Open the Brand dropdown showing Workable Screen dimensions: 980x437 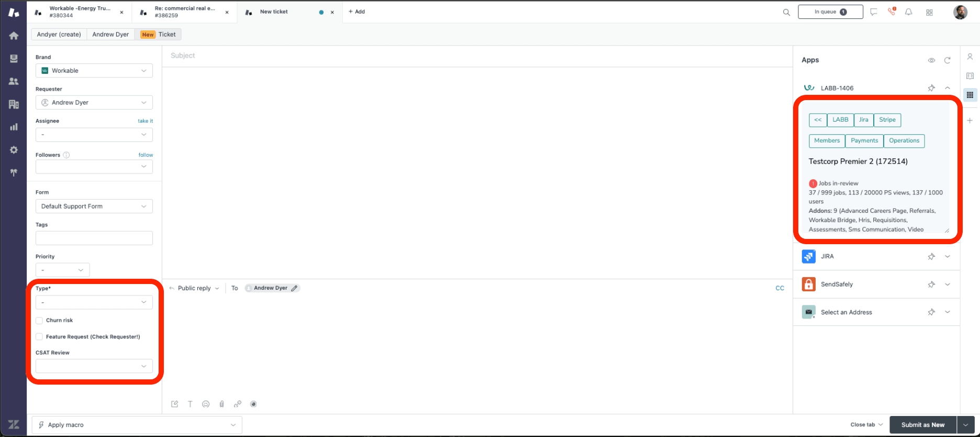point(94,71)
